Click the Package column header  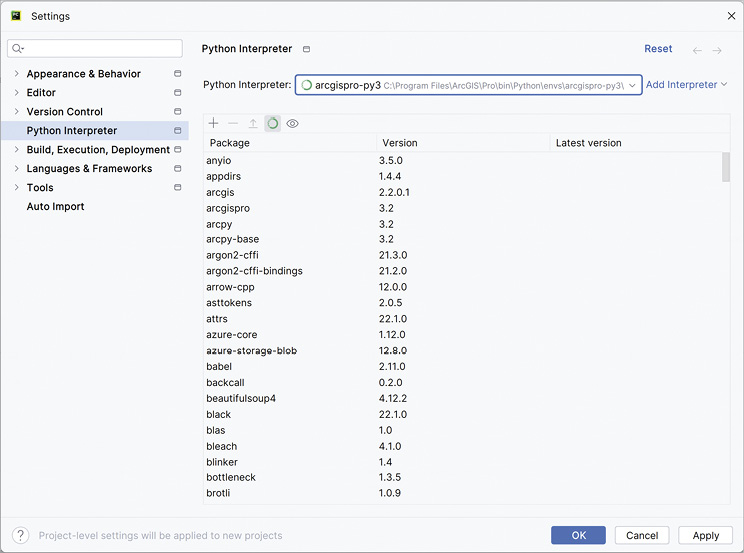290,143
